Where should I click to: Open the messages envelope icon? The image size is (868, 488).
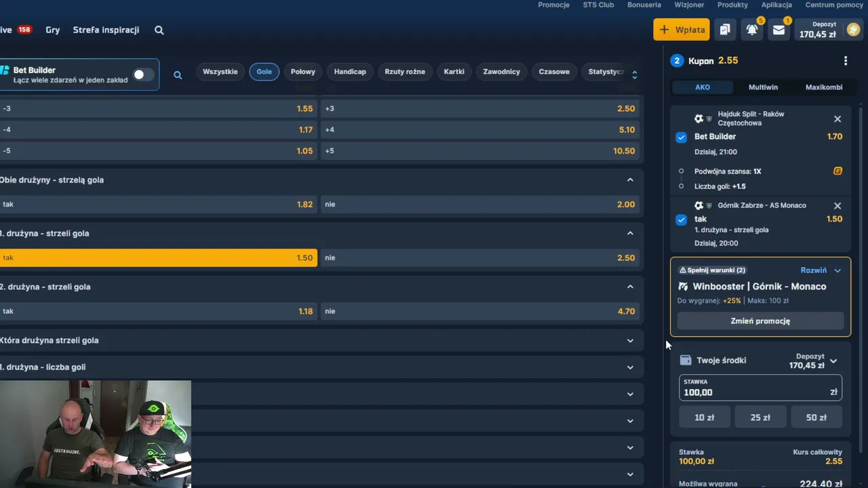[778, 30]
